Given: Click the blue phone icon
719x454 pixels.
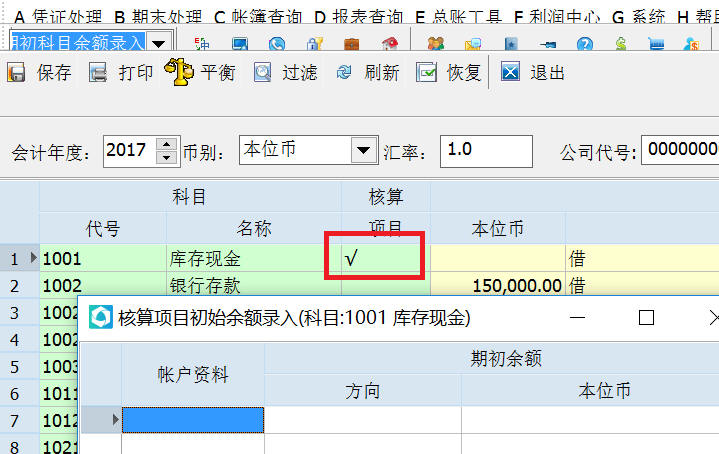Looking at the screenshot, I should click(x=277, y=44).
